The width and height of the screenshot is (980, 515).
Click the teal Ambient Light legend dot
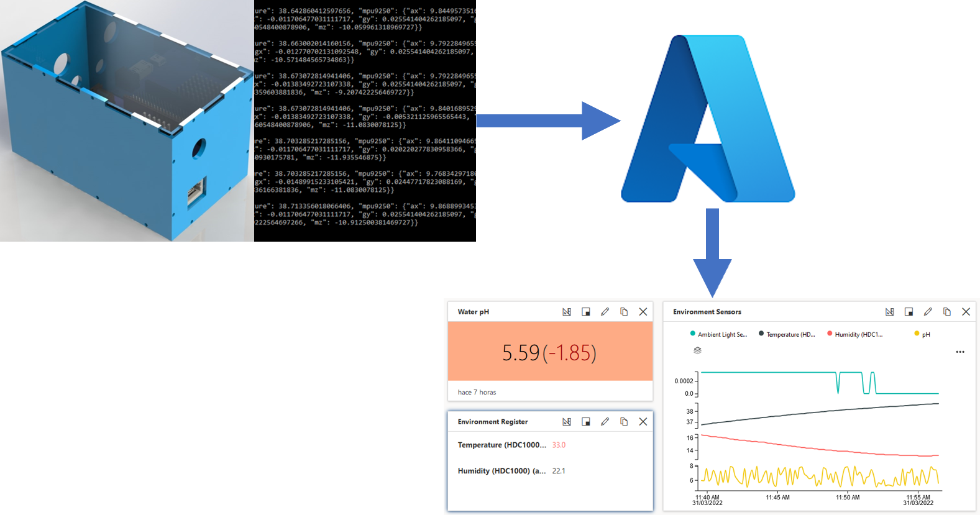693,334
